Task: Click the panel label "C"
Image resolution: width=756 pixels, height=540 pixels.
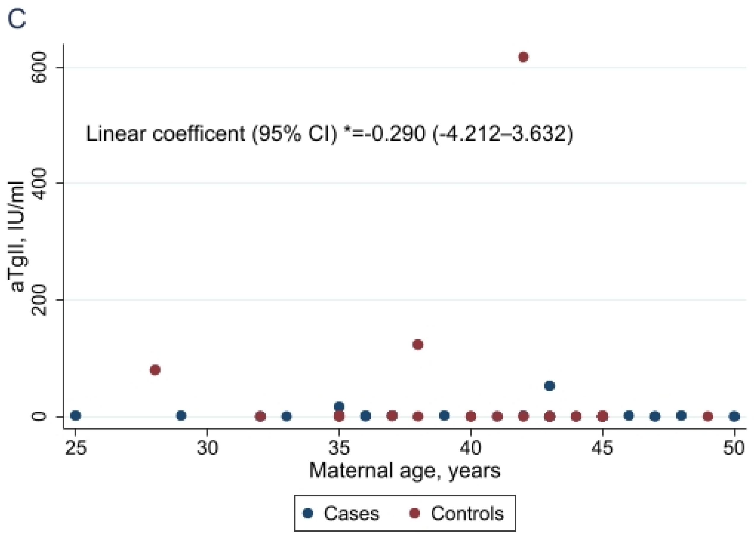Action: [x=16, y=19]
